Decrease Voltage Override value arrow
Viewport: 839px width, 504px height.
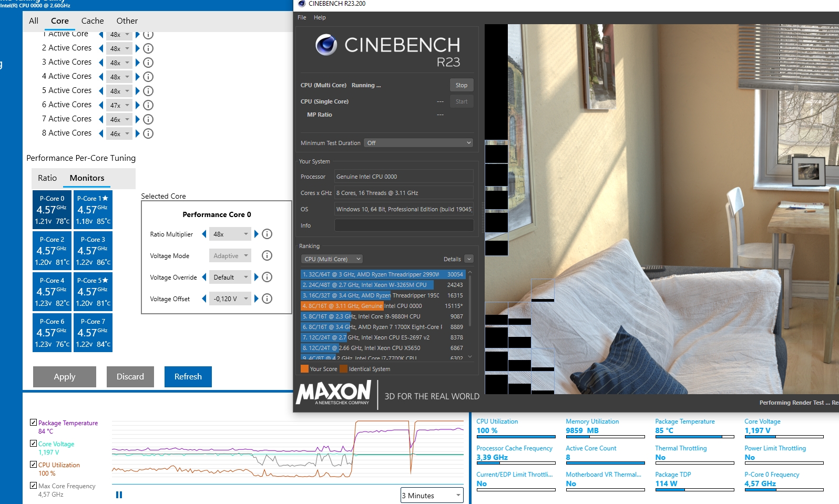pyautogui.click(x=204, y=277)
